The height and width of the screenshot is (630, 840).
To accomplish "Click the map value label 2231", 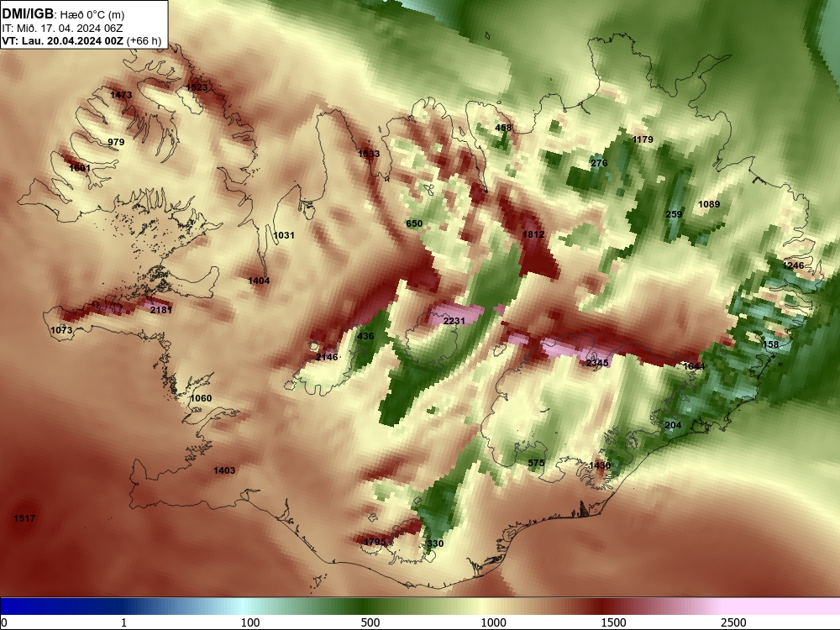I will tap(454, 321).
